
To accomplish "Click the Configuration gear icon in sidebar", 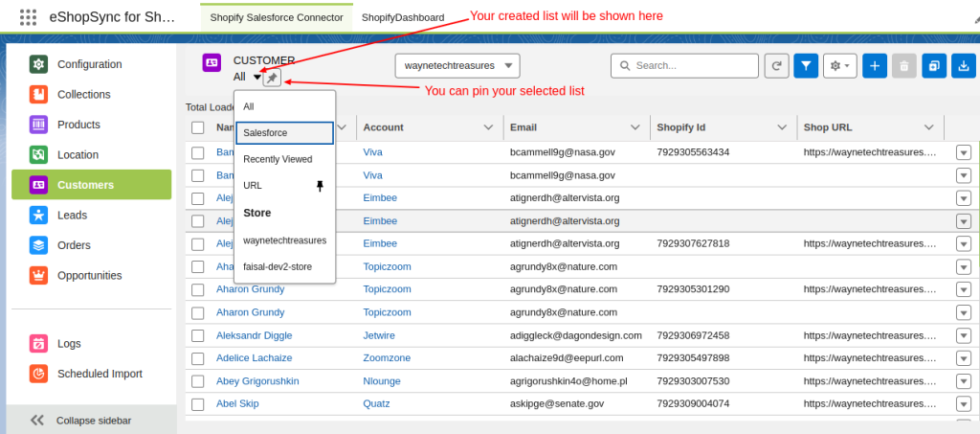I will [x=38, y=64].
